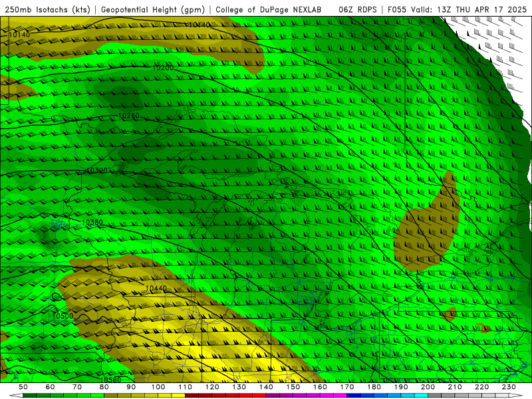Click the 180 value on the color scale
This screenshot has height=399, width=532.
point(374,387)
